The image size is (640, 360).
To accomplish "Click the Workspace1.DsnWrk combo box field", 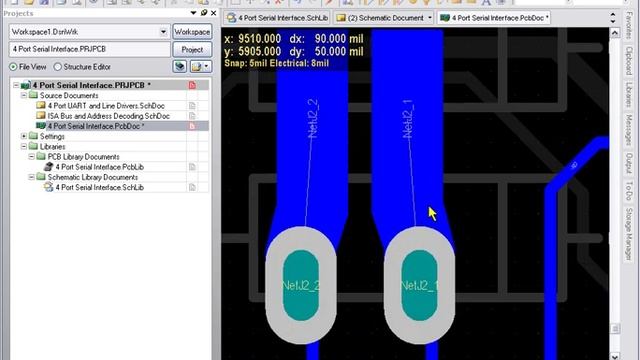I will 89,32.
